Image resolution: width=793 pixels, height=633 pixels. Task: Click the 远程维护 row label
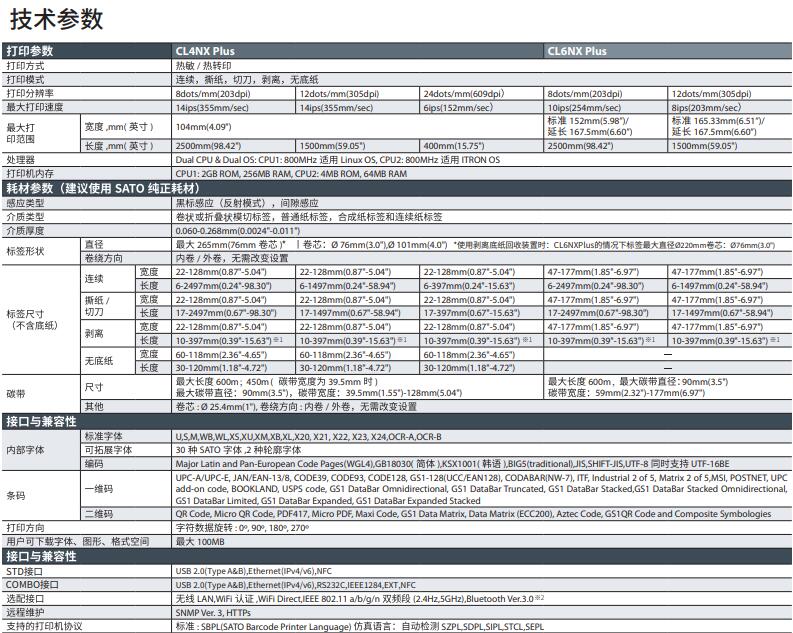[26, 612]
